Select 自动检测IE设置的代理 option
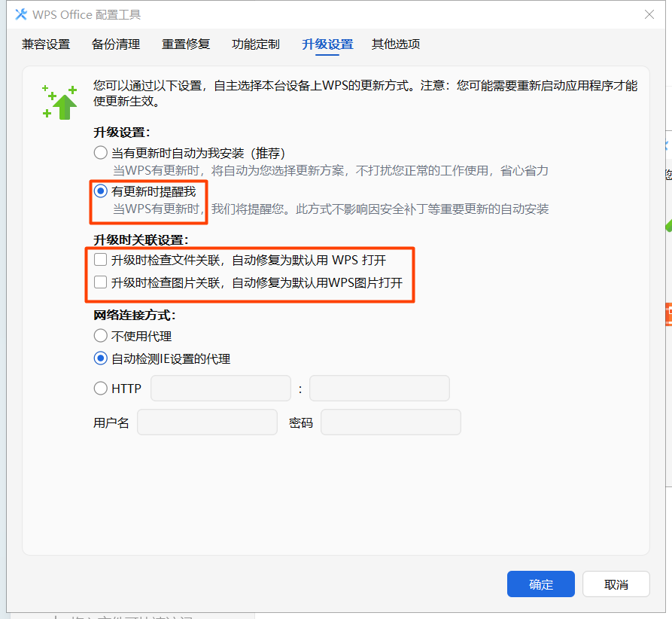The image size is (672, 619). pos(100,358)
